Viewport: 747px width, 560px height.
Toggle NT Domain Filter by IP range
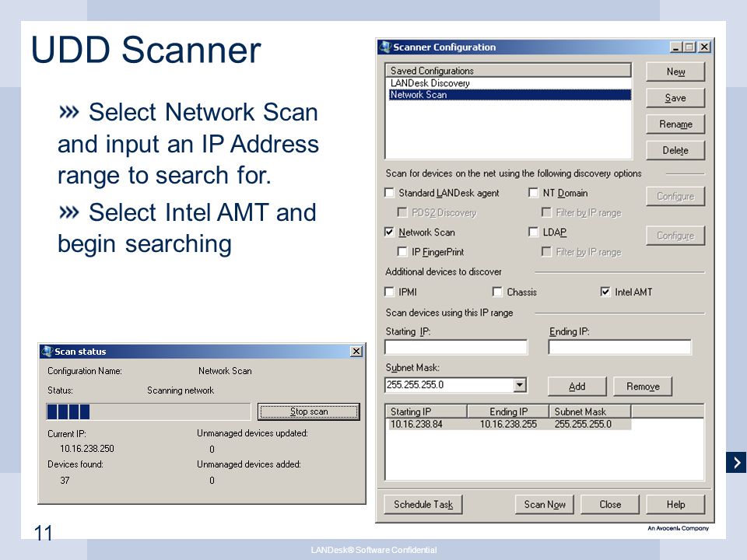pyautogui.click(x=546, y=212)
